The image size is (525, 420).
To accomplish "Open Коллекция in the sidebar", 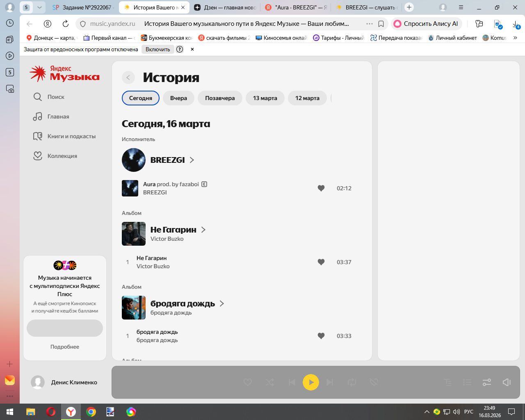I will pyautogui.click(x=55, y=156).
